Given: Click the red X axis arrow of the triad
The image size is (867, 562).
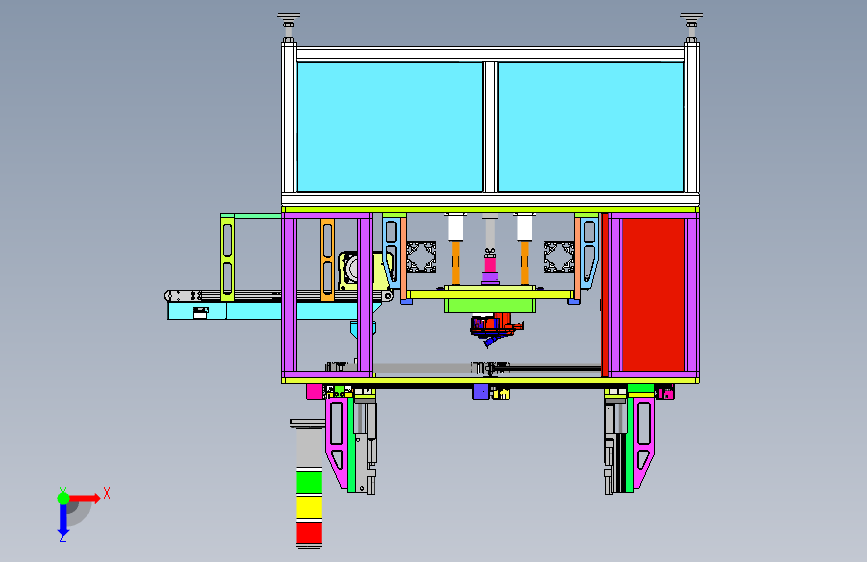Looking at the screenshot, I should [x=85, y=498].
